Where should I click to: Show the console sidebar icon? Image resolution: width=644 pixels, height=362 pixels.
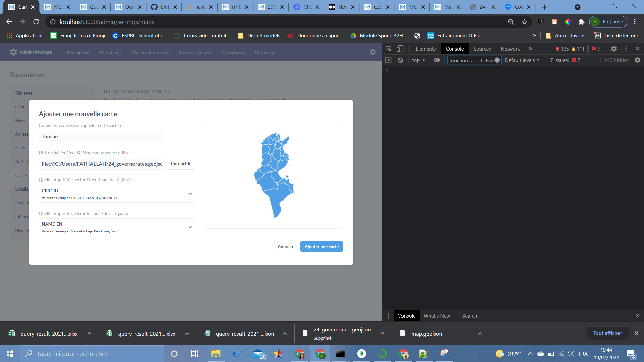(x=388, y=60)
